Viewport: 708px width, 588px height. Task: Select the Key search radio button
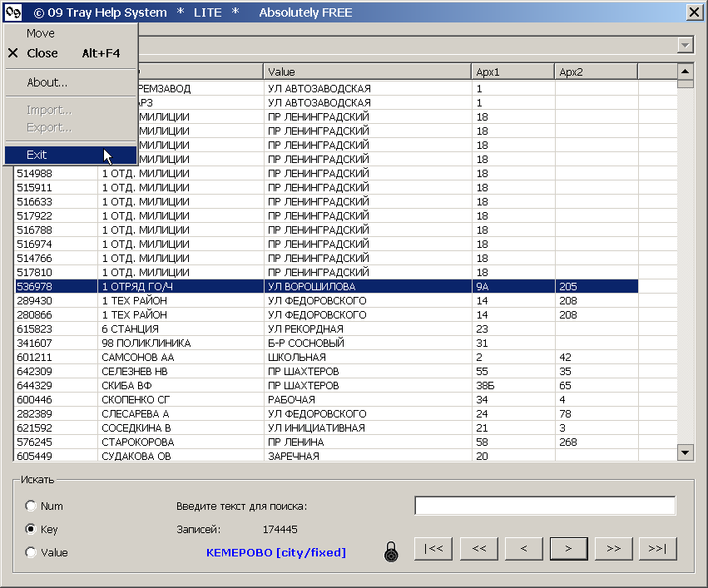(x=31, y=529)
